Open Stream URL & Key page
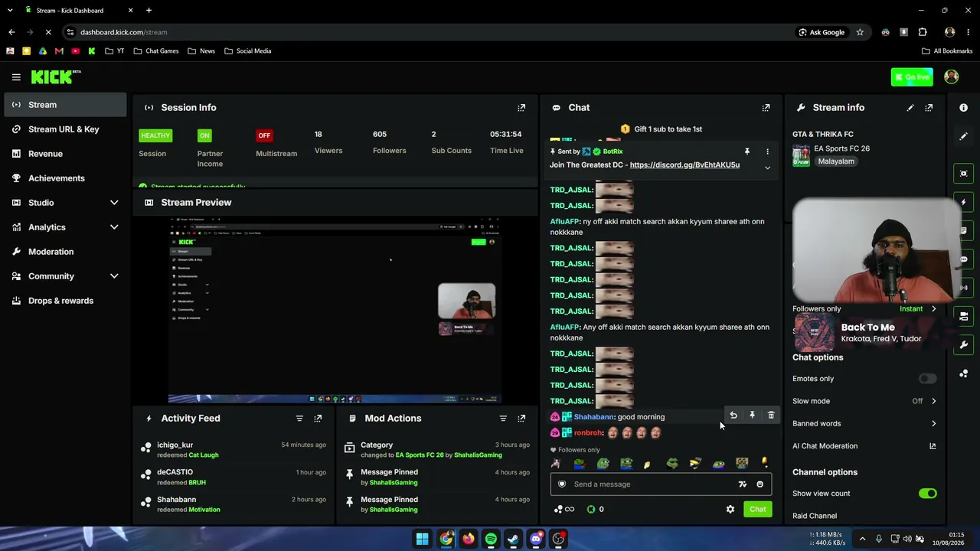Screen dimensions: 980x551 [64, 129]
